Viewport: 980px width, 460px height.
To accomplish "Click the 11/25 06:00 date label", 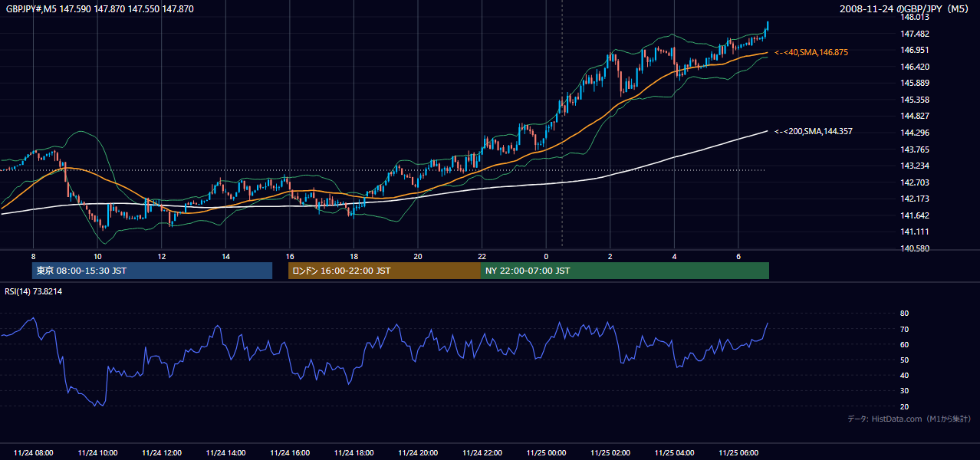I will [738, 452].
